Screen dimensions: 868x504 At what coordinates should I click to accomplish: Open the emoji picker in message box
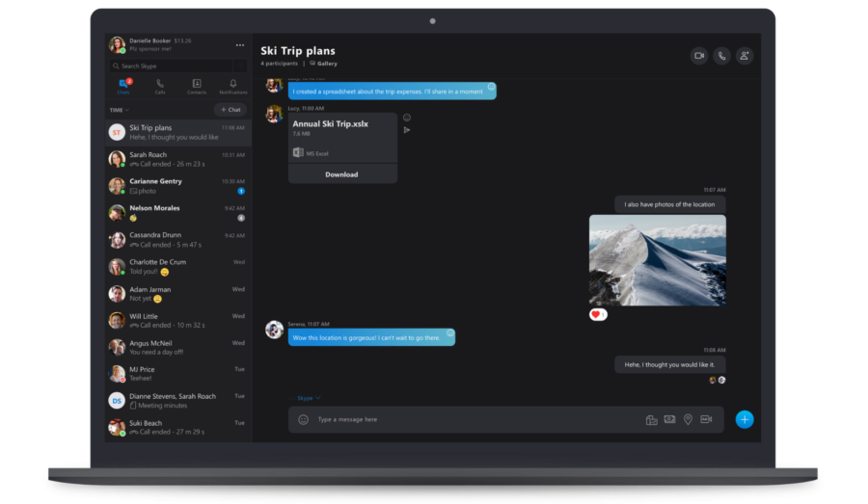pos(304,419)
